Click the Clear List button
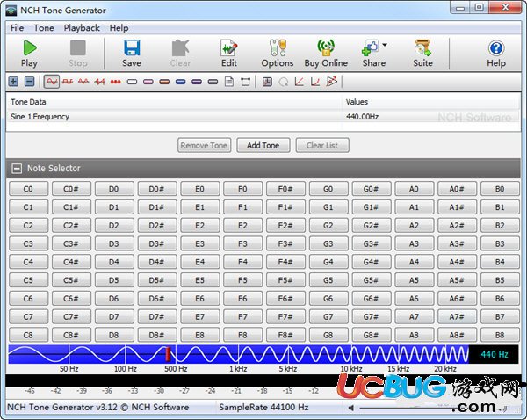The image size is (527, 420). pos(322,145)
